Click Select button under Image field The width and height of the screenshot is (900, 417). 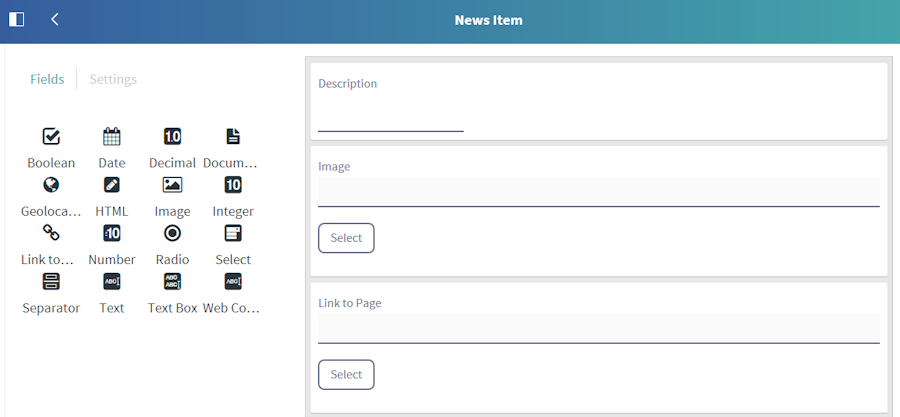pos(346,238)
